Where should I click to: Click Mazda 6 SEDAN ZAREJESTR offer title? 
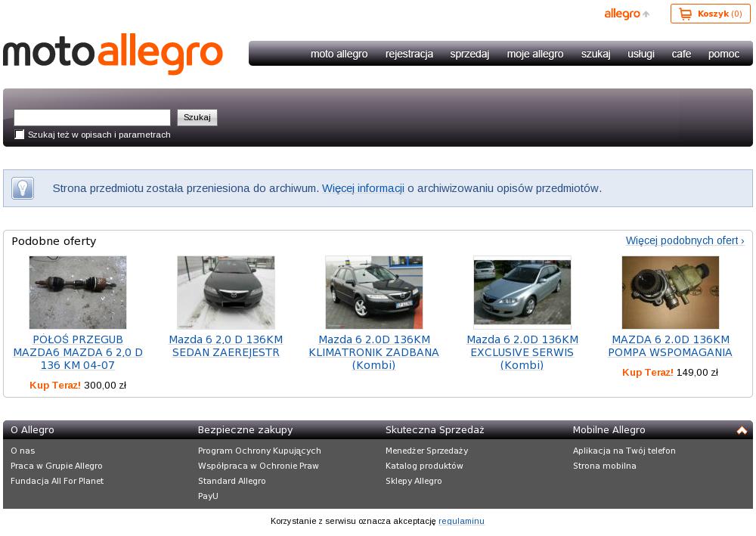click(x=225, y=346)
